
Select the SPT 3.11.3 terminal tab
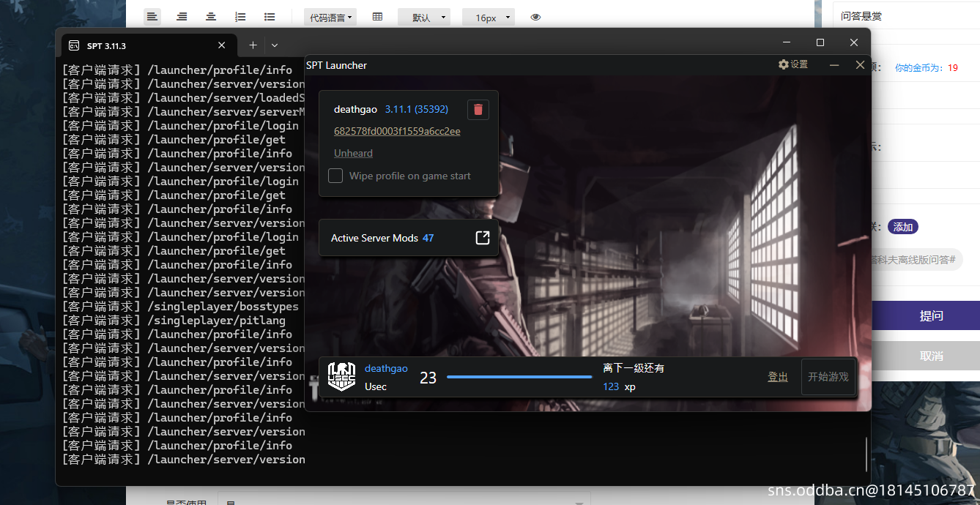click(x=149, y=45)
